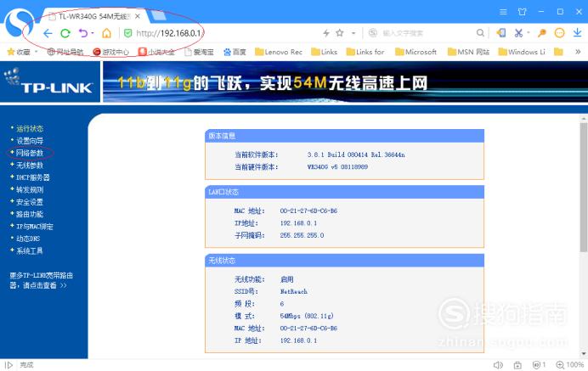Open the 游戏中心 bookmark
The width and height of the screenshot is (588, 371).
pyautogui.click(x=110, y=52)
